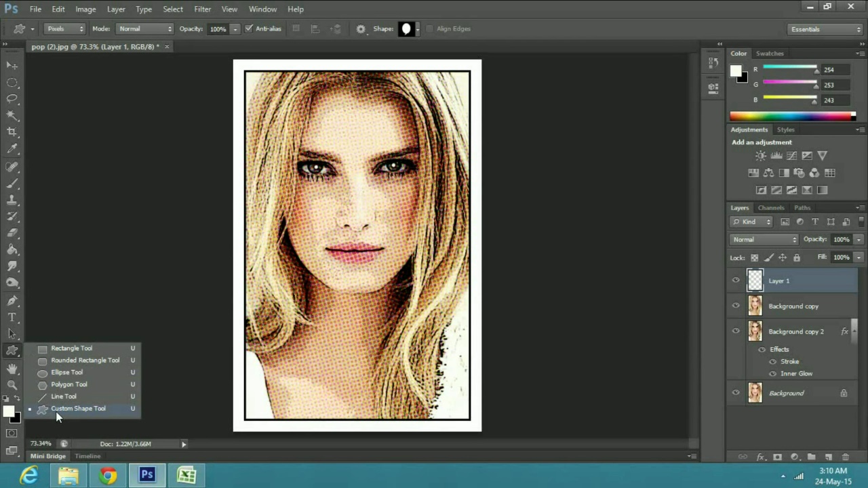Open Internet Explorer from taskbar
This screenshot has width=868, height=488.
point(29,475)
